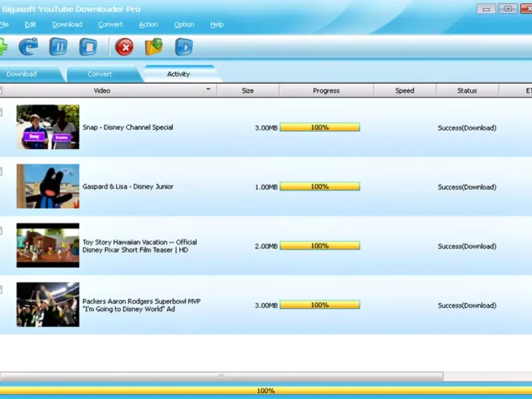Click the progress bar of Packers Aaron Rodgers row
The width and height of the screenshot is (532, 399).
[320, 305]
